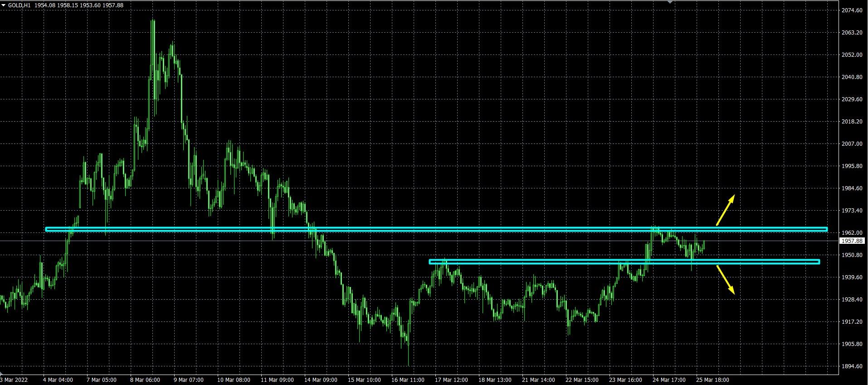Click the 21 Mar 14:00 time label
Viewport: 868px width, 385px height.
[538, 380]
